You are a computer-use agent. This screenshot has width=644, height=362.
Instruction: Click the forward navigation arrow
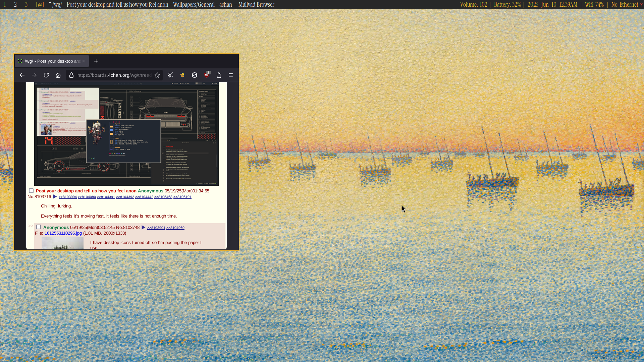pyautogui.click(x=34, y=75)
